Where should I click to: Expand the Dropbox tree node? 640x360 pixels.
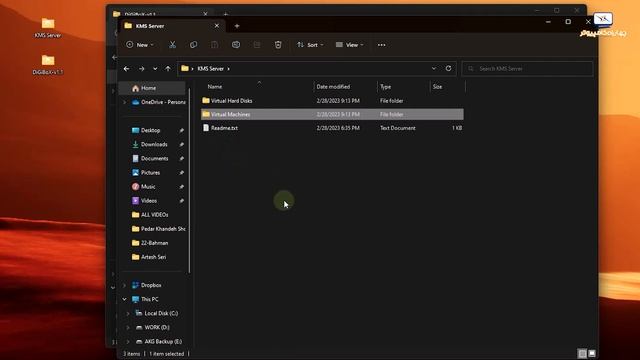(x=124, y=285)
